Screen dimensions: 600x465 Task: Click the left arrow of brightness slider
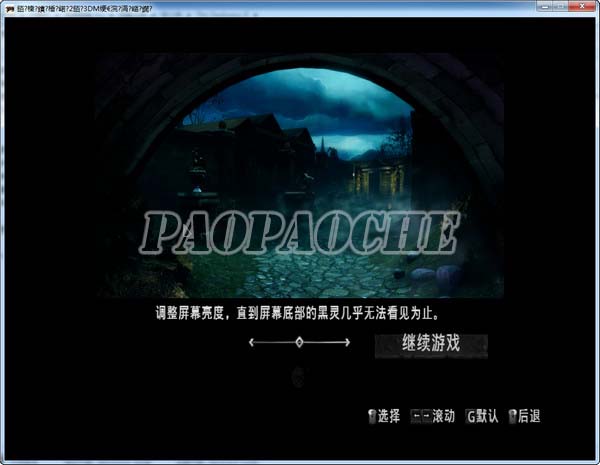[x=251, y=342]
